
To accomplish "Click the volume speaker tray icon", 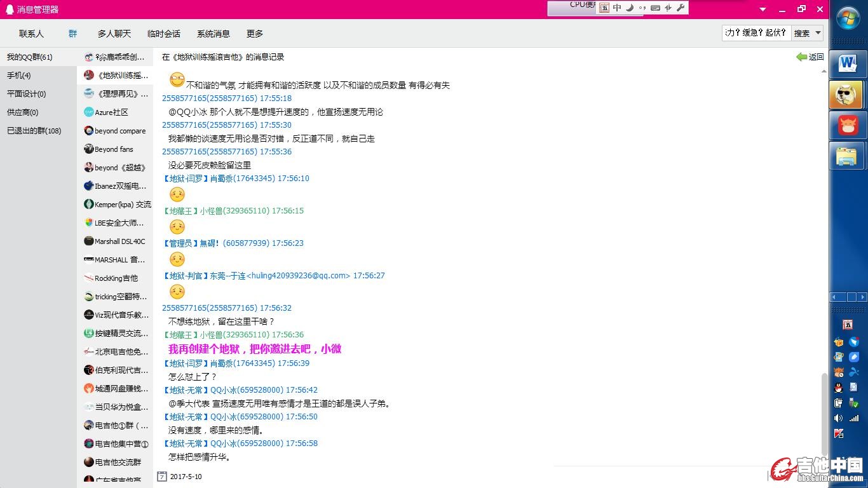I will (838, 417).
